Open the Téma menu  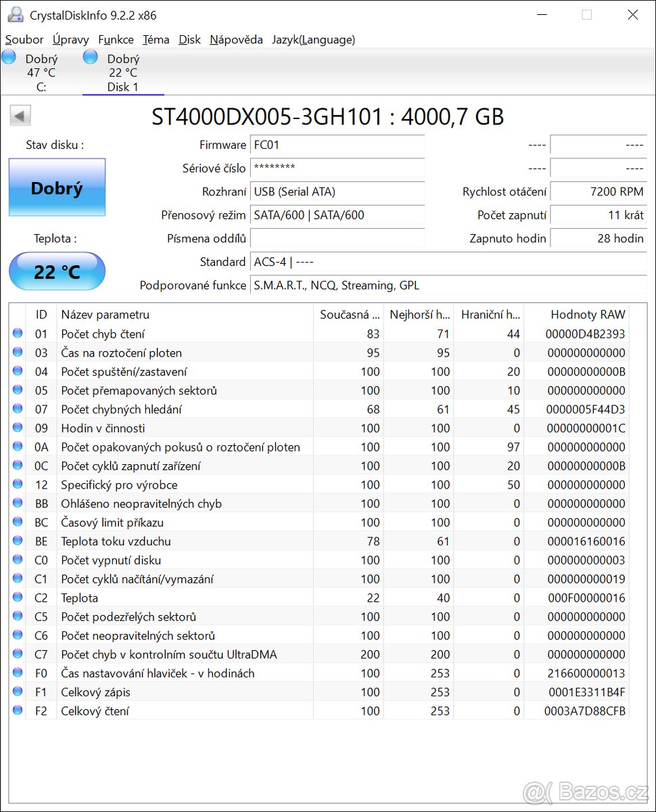coord(156,40)
